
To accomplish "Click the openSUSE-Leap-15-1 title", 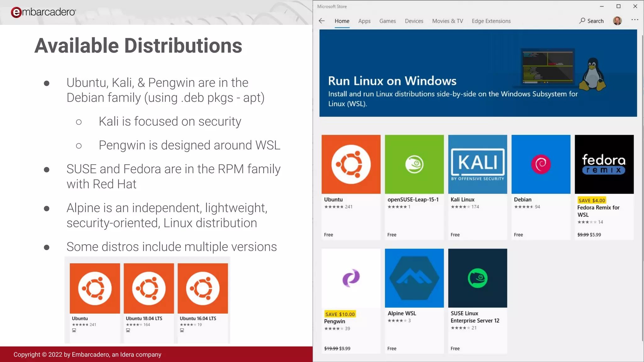I will tap(413, 200).
